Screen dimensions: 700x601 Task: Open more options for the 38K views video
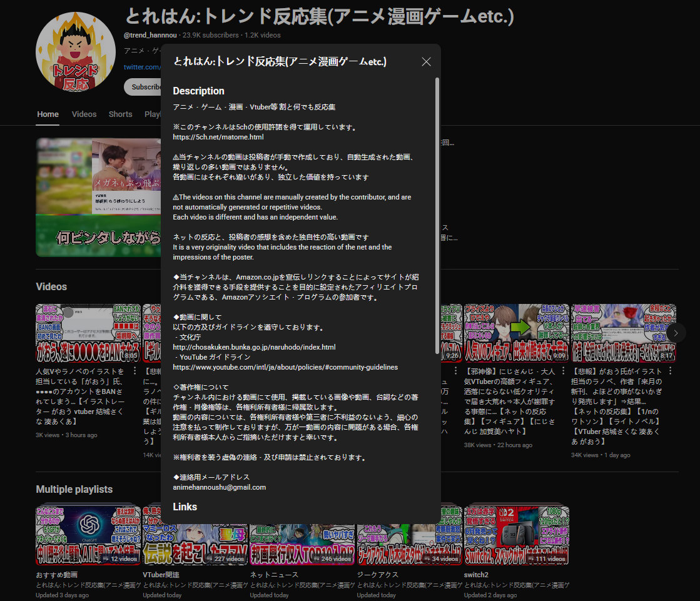tap(563, 371)
